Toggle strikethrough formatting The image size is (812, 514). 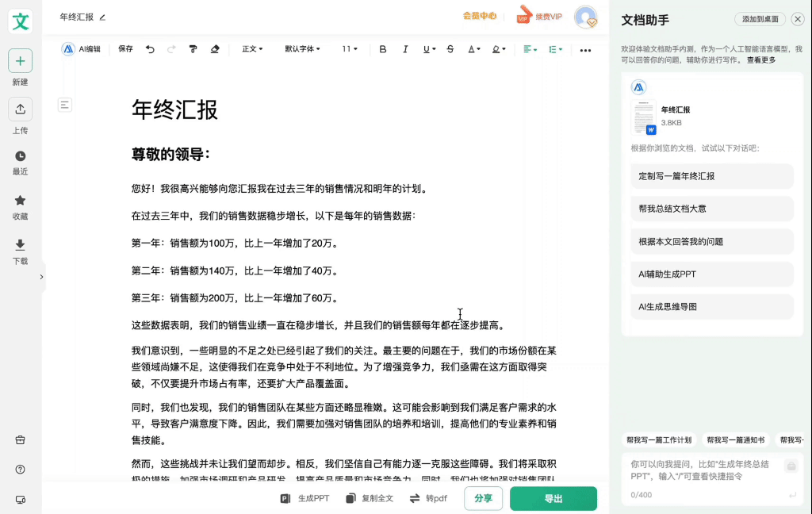pyautogui.click(x=450, y=49)
